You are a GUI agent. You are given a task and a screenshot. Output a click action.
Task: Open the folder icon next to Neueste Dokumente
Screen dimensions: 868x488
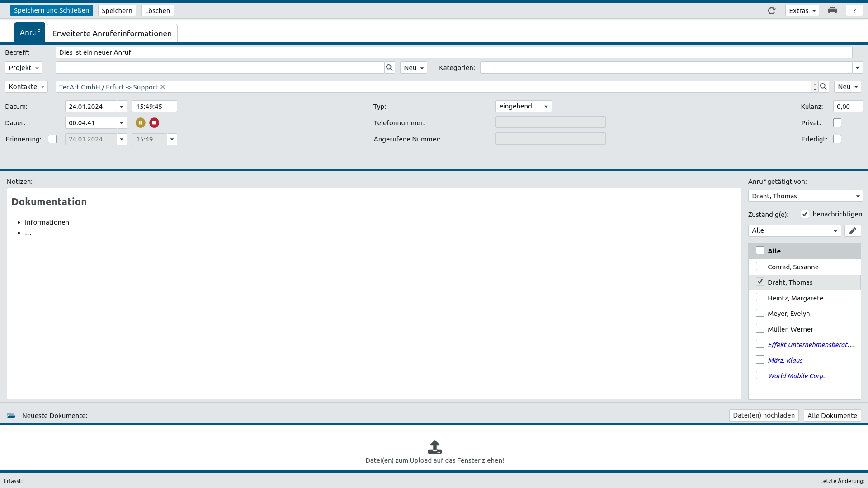11,416
